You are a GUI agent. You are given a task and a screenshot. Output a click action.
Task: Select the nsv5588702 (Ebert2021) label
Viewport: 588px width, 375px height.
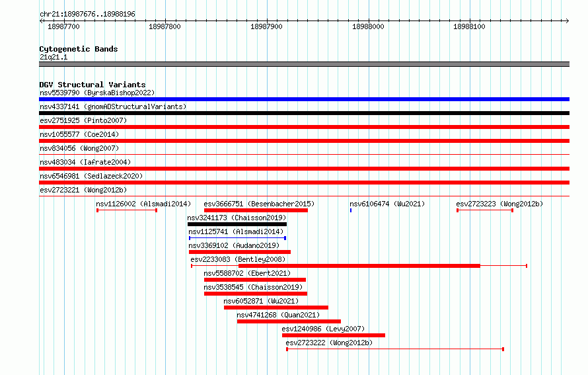pos(247,273)
